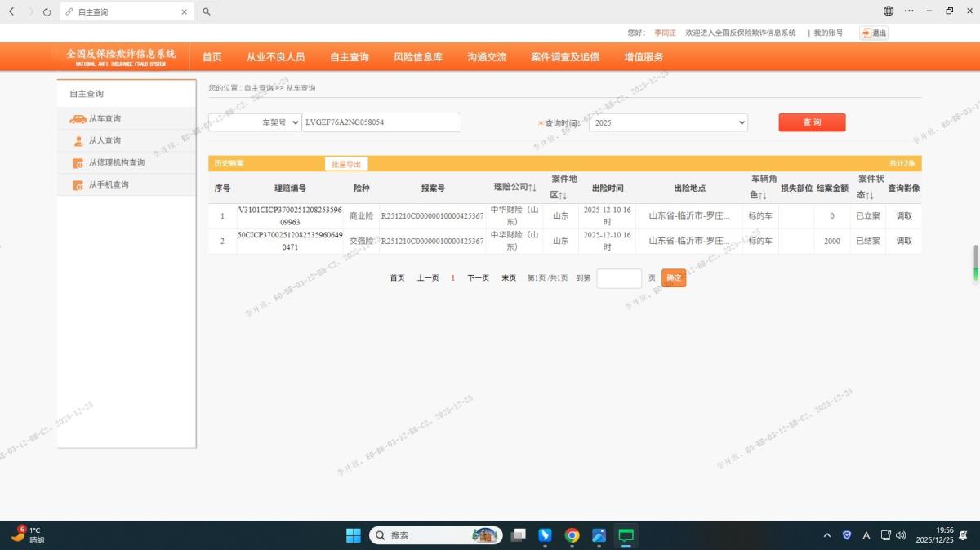This screenshot has height=550, width=980.
Task: Click the car icon beside 从车查询
Action: point(78,119)
